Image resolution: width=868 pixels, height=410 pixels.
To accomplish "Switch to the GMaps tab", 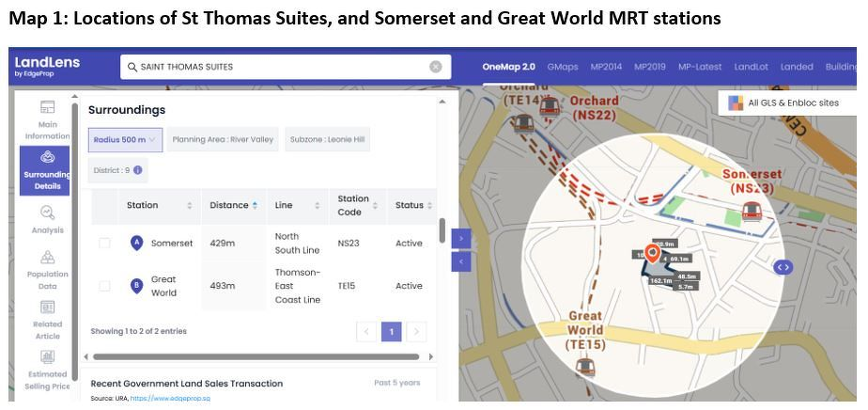I will click(562, 67).
